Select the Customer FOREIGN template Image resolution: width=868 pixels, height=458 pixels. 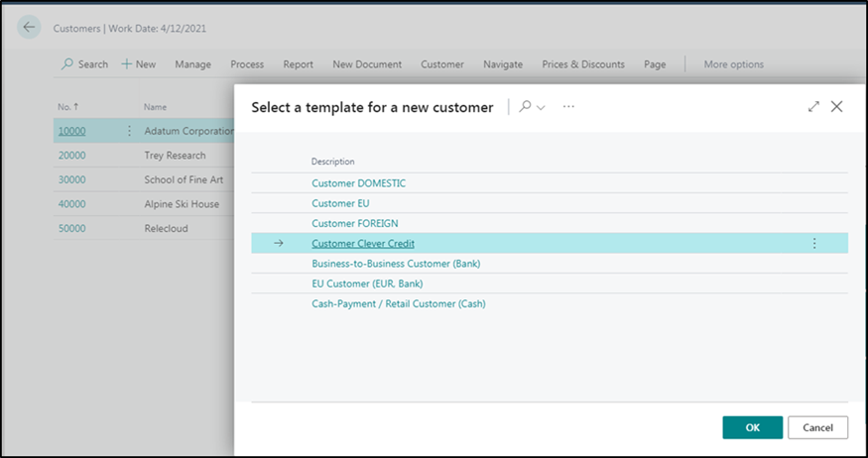[x=355, y=223]
